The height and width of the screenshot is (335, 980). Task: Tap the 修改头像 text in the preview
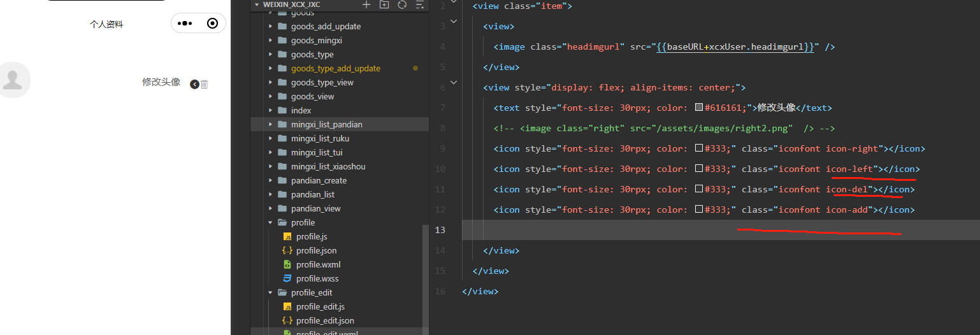161,82
